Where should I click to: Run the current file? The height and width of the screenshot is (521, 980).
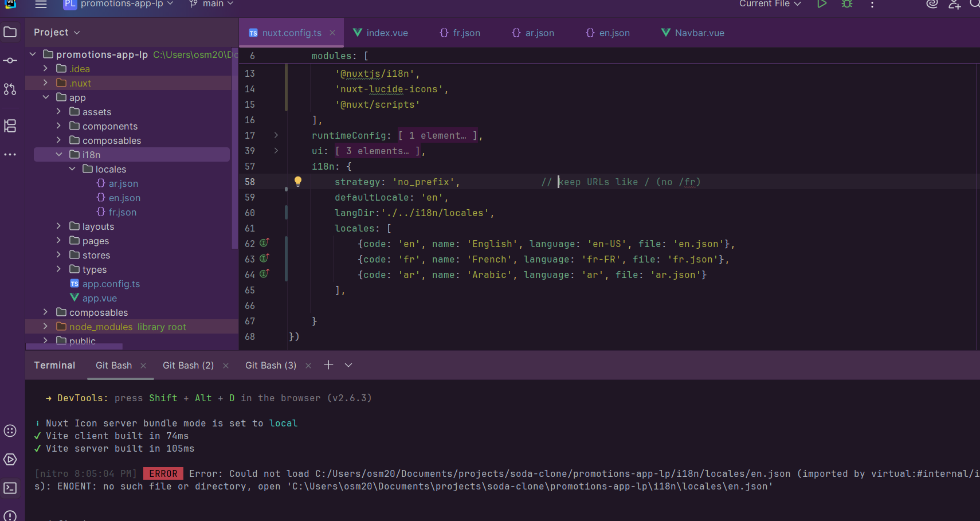click(x=822, y=4)
